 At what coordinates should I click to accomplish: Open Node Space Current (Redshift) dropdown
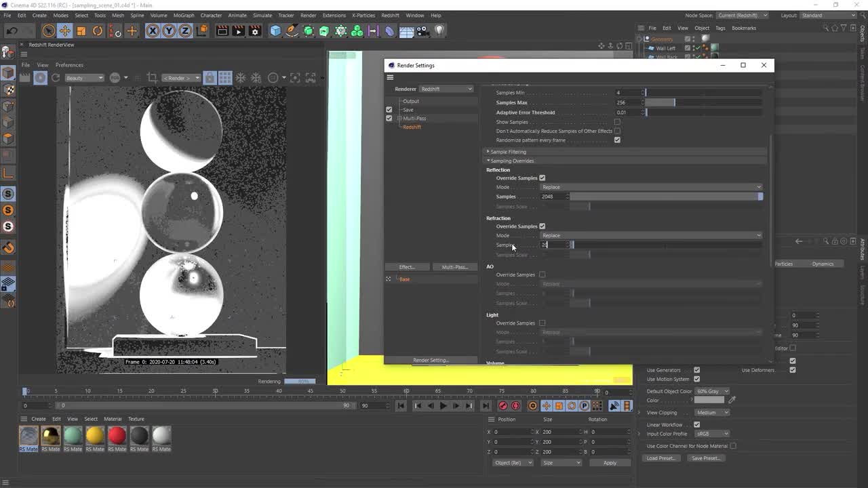click(743, 16)
